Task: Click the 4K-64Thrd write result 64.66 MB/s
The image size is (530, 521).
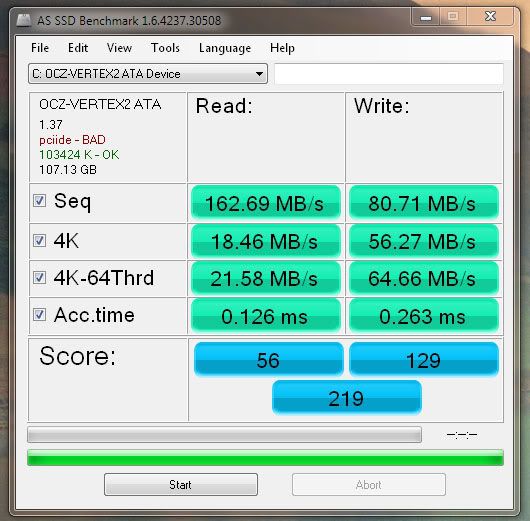Action: click(424, 278)
